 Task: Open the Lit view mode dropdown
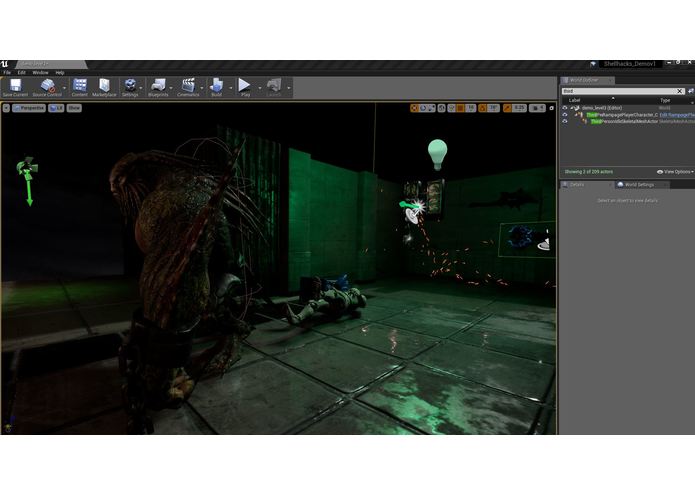click(x=56, y=108)
